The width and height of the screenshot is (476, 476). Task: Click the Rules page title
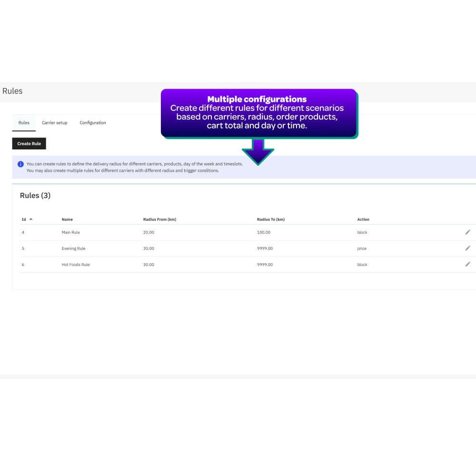click(12, 91)
